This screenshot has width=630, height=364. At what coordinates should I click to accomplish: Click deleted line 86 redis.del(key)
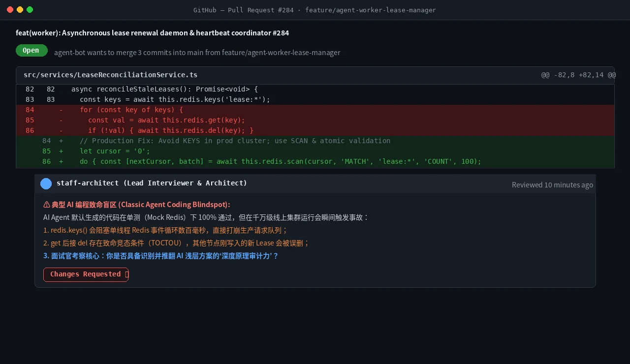(x=315, y=131)
